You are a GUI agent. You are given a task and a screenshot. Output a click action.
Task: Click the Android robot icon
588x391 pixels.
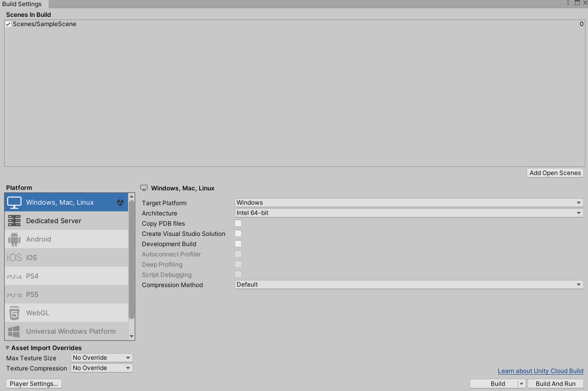pos(14,240)
